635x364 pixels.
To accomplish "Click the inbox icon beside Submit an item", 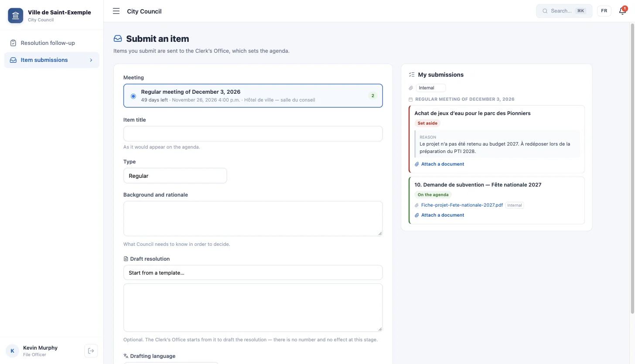I will pos(118,39).
